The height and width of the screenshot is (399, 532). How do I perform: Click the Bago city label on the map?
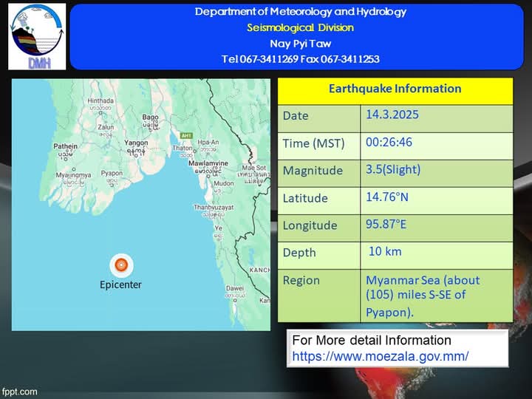click(150, 117)
